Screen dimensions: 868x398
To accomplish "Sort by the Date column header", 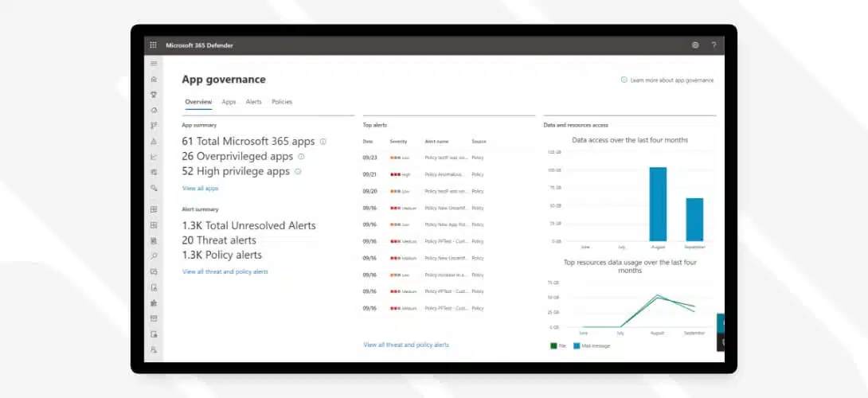I will click(368, 142).
